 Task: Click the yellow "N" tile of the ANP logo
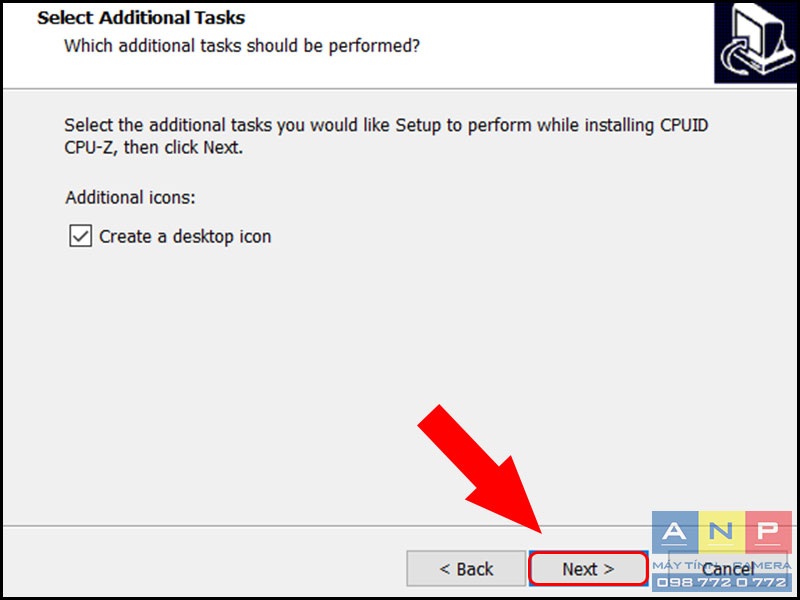[x=721, y=533]
